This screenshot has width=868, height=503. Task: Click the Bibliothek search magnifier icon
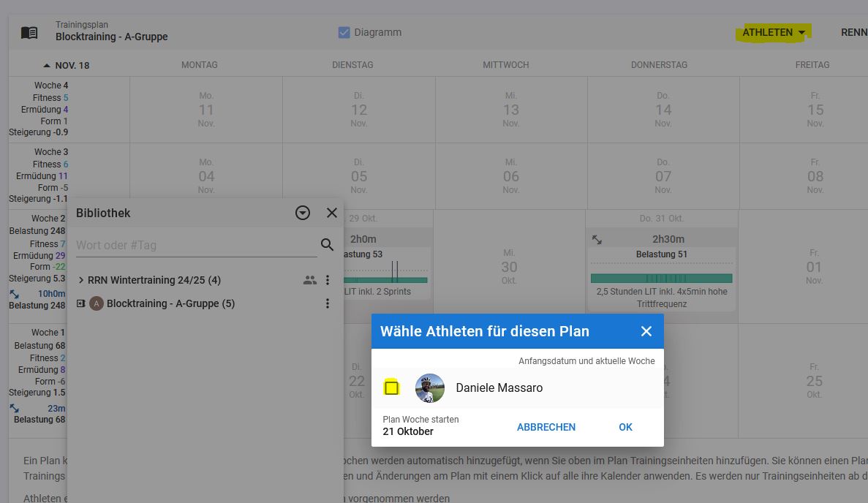[x=327, y=245]
